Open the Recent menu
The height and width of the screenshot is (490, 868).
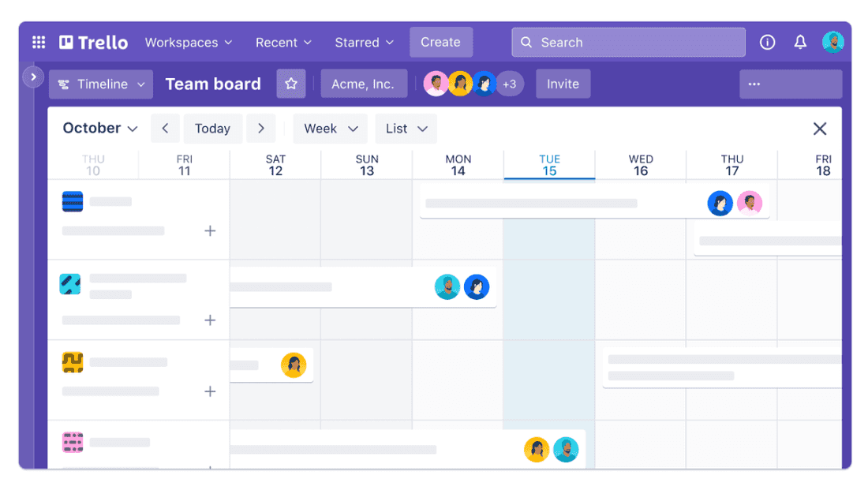(283, 43)
